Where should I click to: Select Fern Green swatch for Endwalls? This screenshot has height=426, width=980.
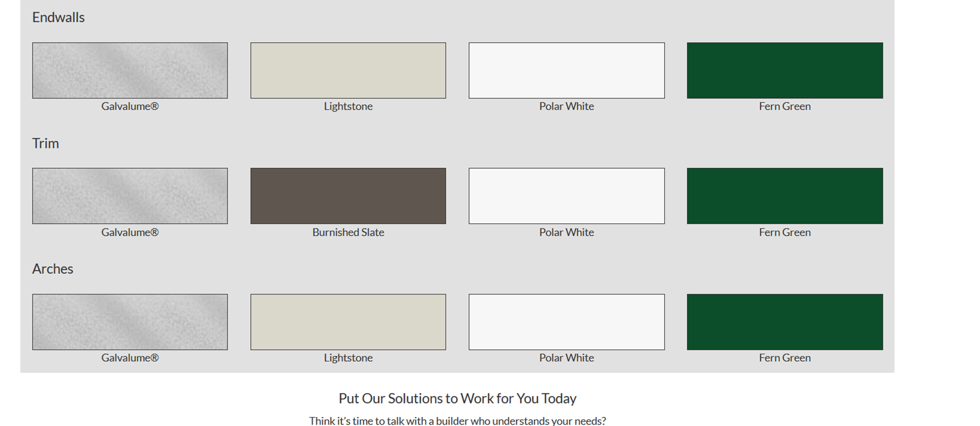(x=785, y=70)
